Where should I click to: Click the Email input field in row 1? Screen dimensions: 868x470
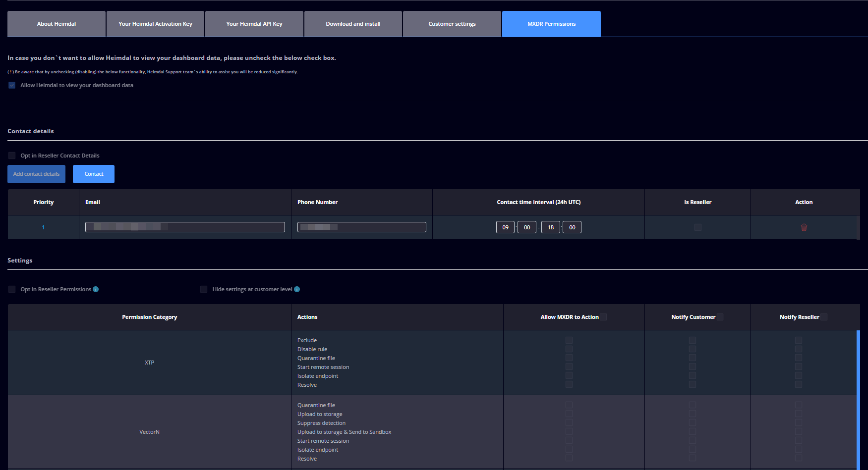tap(185, 227)
